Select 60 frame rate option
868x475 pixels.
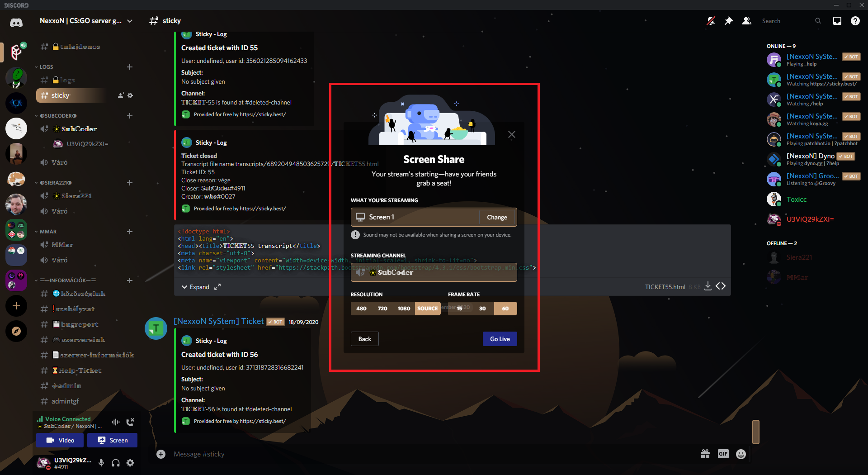pos(505,309)
